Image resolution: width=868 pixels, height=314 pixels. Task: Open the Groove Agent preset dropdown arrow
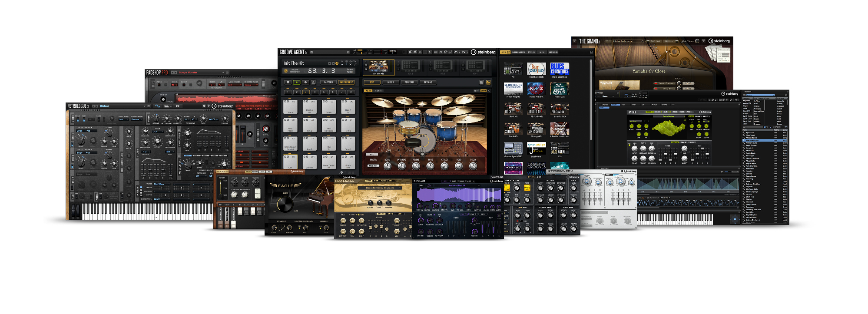(x=348, y=52)
